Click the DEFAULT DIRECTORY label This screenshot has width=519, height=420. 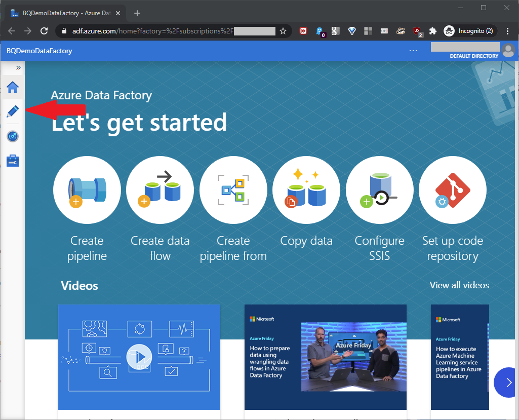[473, 56]
